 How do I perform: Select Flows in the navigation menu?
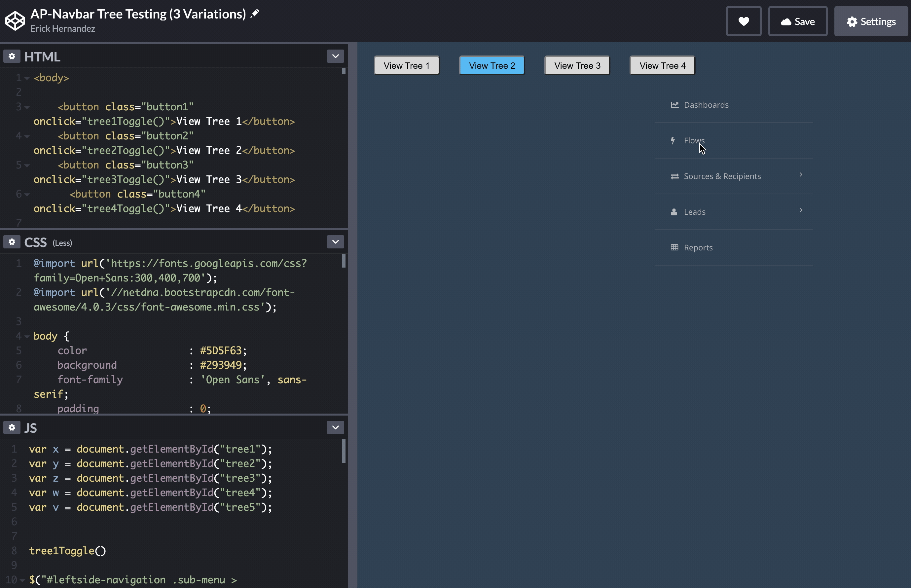tap(694, 140)
